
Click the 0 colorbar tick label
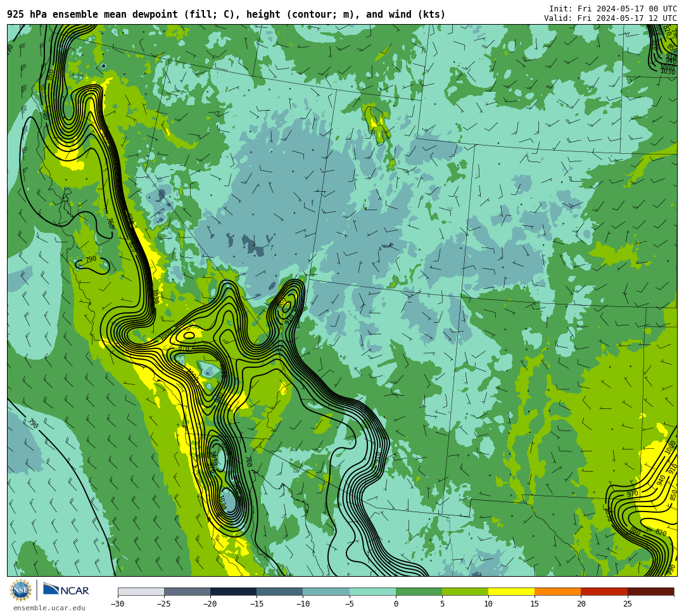tap(396, 604)
